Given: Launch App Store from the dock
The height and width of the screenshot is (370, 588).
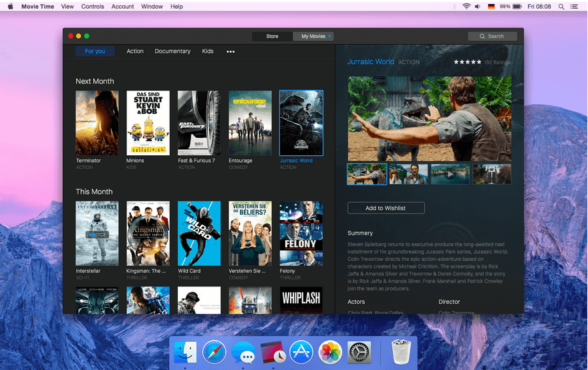Looking at the screenshot, I should click(x=301, y=352).
